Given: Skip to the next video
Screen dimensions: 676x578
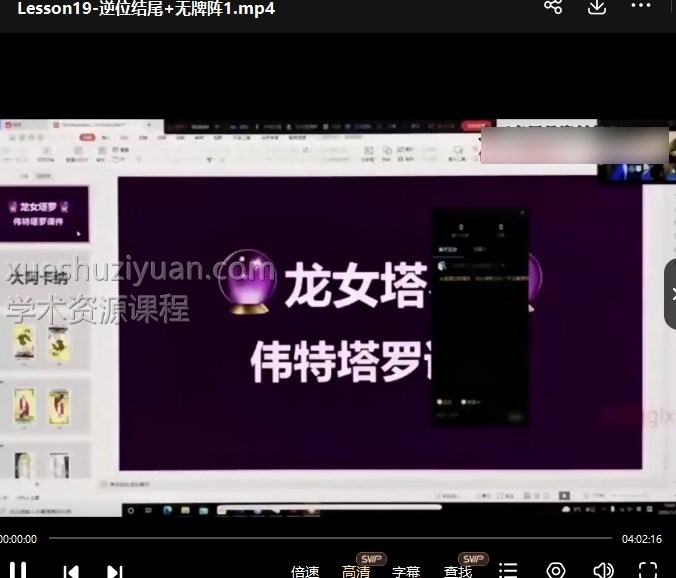Looking at the screenshot, I should (x=115, y=572).
